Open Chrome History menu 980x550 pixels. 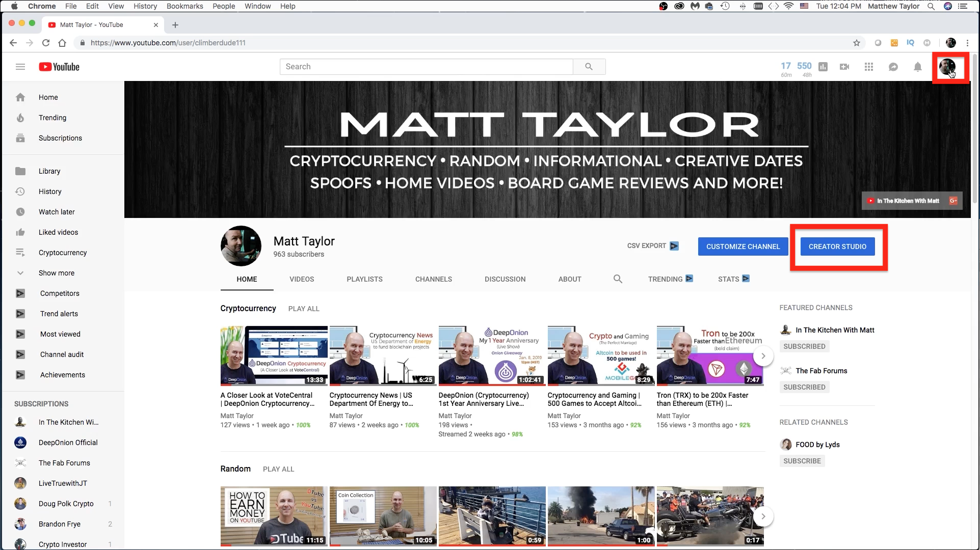pyautogui.click(x=145, y=6)
